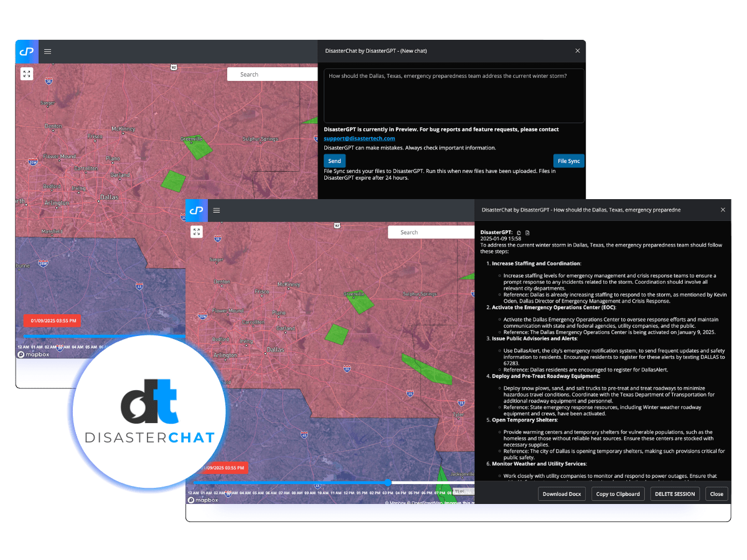Click the 2025-01-09 15:58 timestamp

point(501,239)
